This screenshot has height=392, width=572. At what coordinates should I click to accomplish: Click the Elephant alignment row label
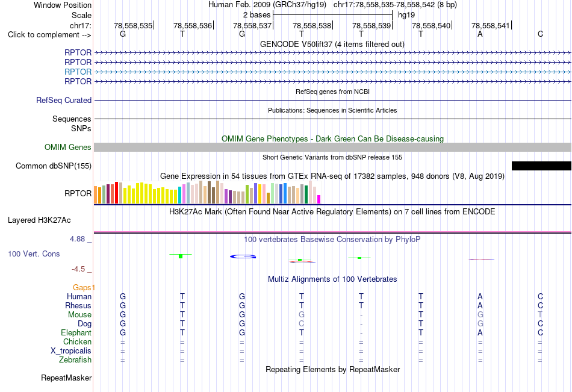tap(76, 332)
